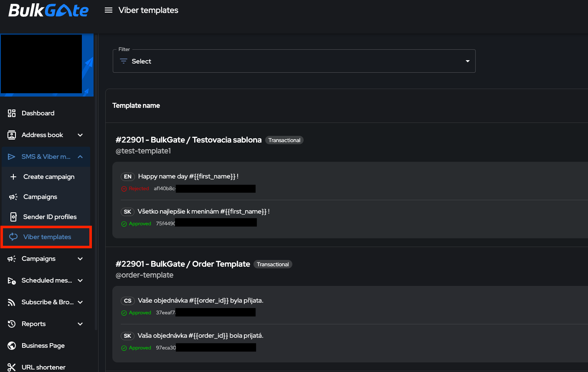Screen dimensions: 588x372
Task: Click the @order-template identifier
Action: point(144,275)
